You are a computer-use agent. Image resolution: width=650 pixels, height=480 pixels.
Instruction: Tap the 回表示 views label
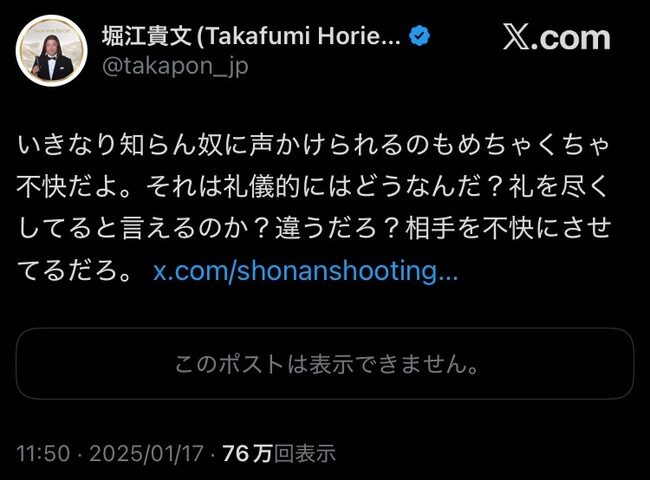tap(304, 453)
